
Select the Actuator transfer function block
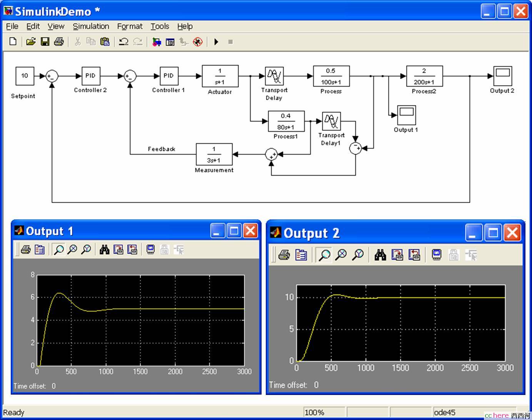(x=220, y=76)
